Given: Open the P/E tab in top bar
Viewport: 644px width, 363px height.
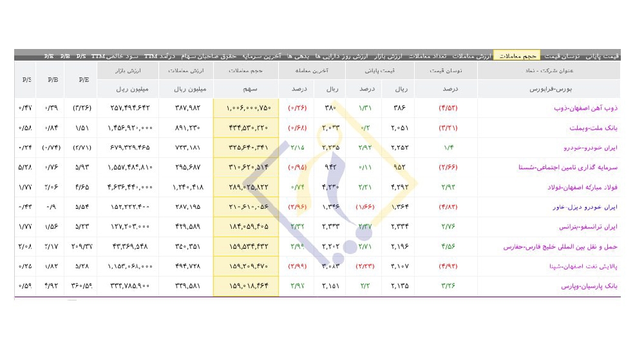Looking at the screenshot, I should [x=49, y=56].
